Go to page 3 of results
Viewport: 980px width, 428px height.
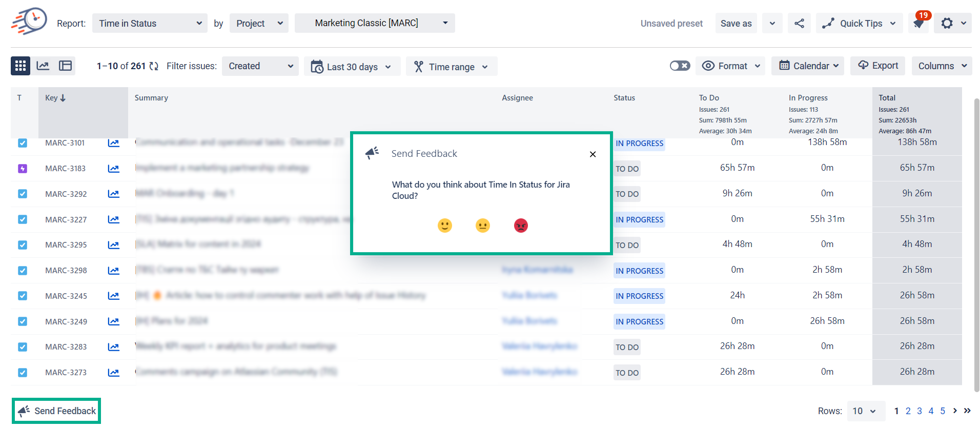(x=920, y=411)
